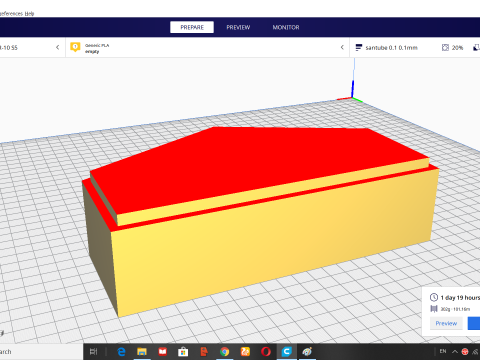Open the santube 0.1 0.1mm profile settings
480x360 pixels.
click(x=391, y=48)
